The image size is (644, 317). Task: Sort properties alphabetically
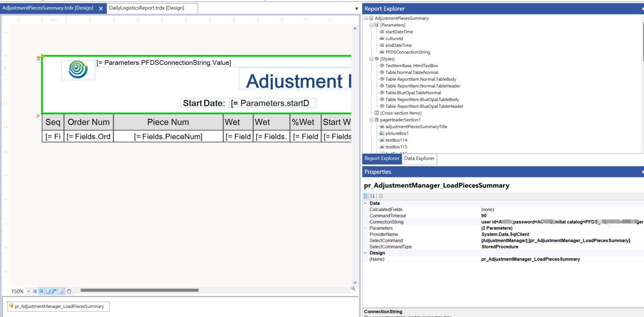(373, 196)
